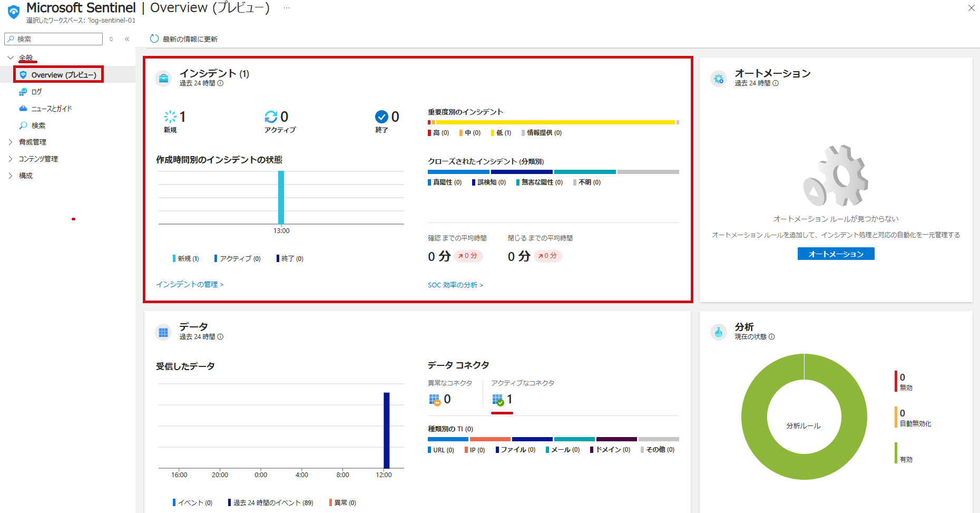Click the blue オートメーション button

(x=836, y=254)
